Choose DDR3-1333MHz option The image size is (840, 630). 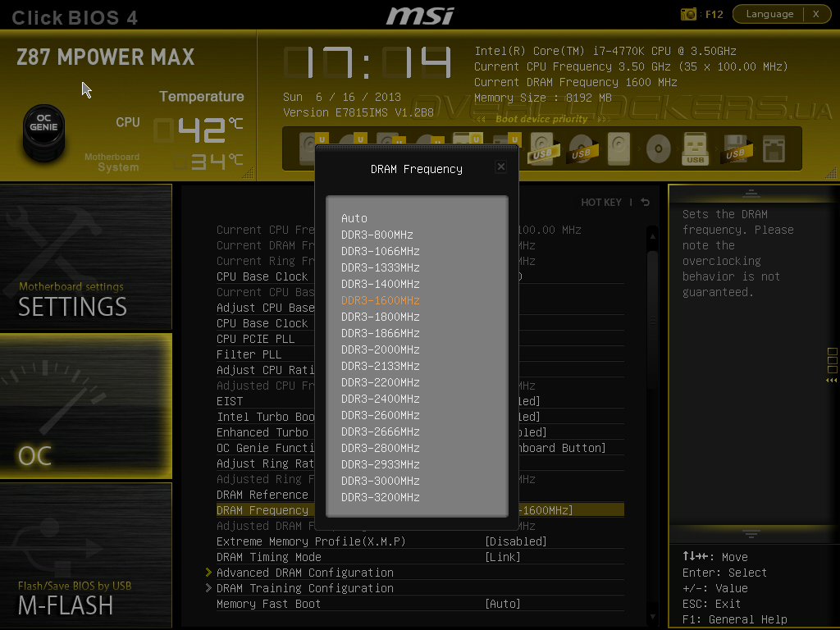(381, 268)
